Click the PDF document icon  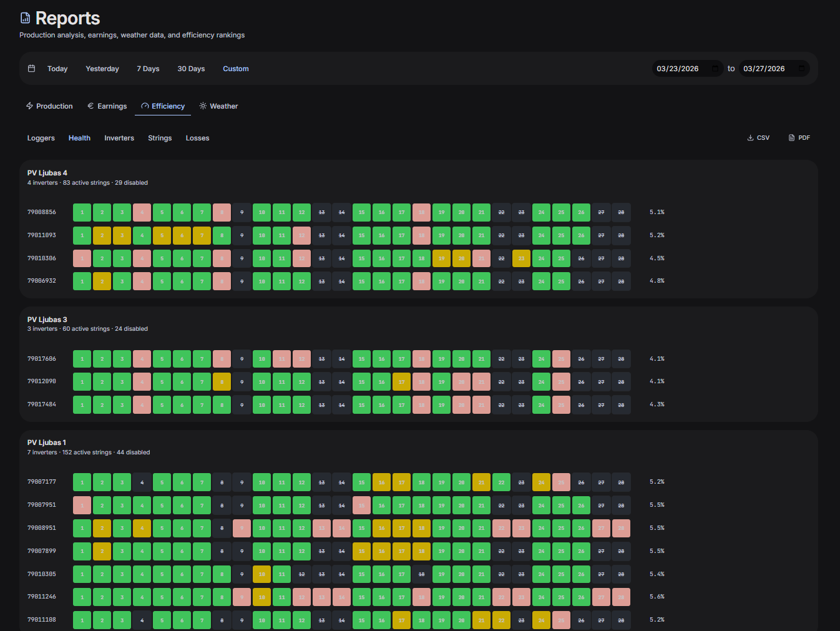(x=790, y=137)
